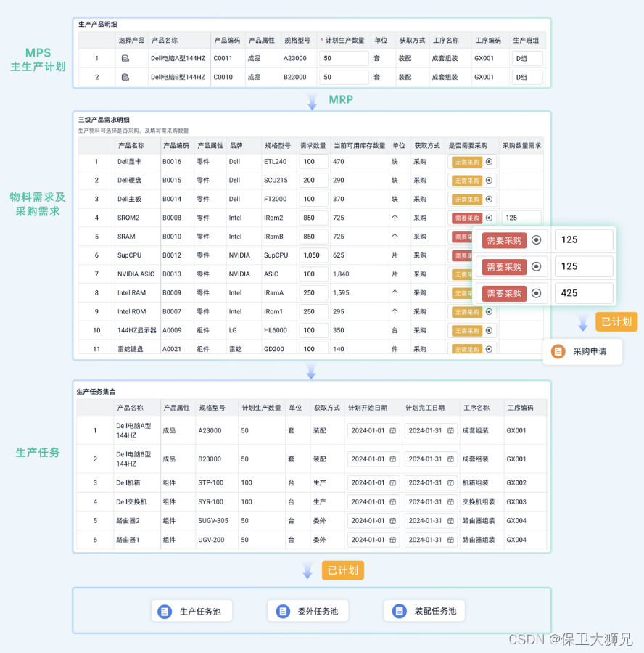Edit demand quantity 850 for SRAM row
644x653 pixels.
tap(313, 237)
